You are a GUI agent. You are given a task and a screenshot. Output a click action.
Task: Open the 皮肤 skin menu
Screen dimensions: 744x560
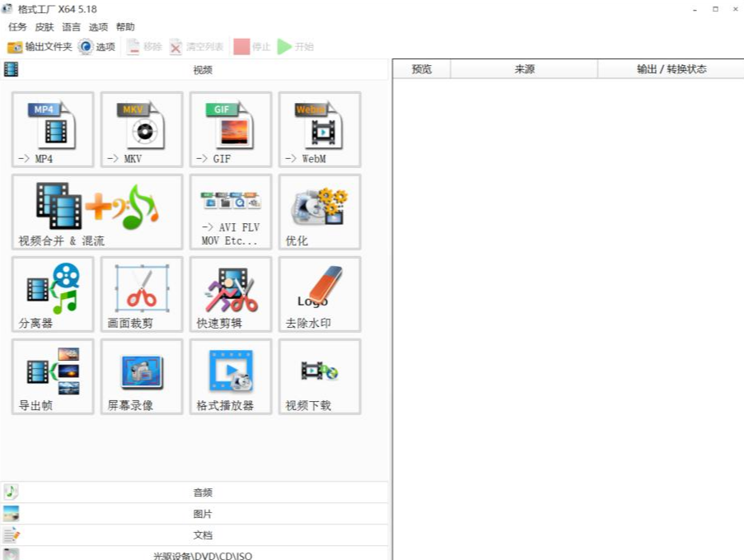pyautogui.click(x=44, y=27)
